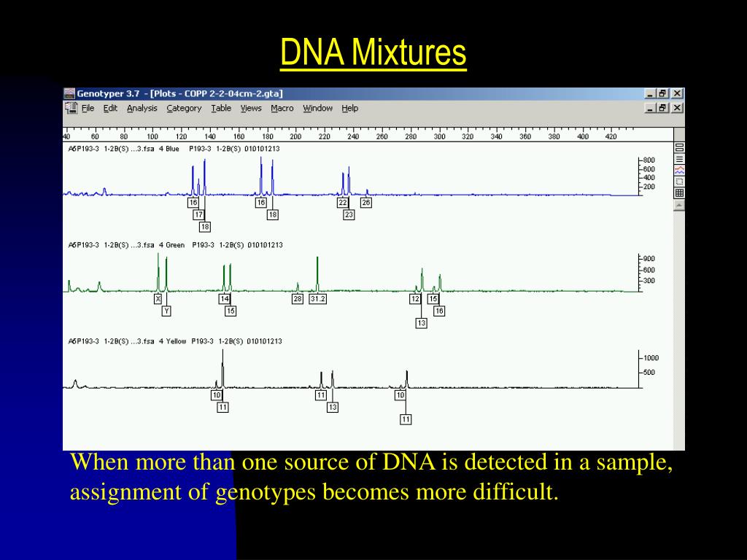This screenshot has width=747, height=560.
Task: Close the inner Plots document window
Action: click(677, 108)
